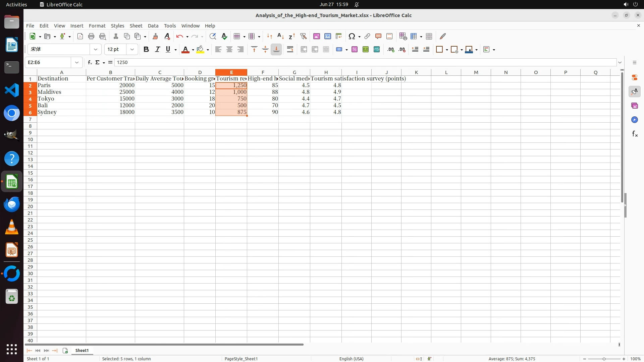This screenshot has height=362, width=644.
Task: Expand the Name Box dropdown
Action: pos(77,62)
